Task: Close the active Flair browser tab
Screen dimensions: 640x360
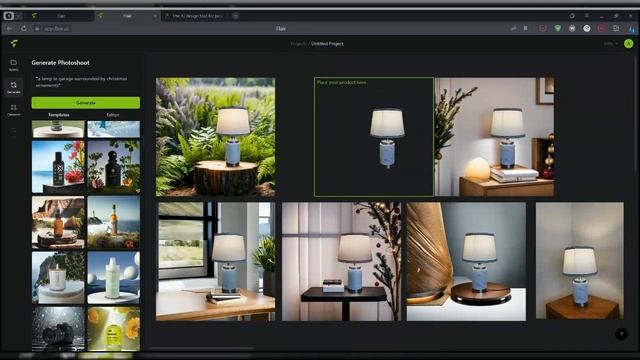Action: 155,16
